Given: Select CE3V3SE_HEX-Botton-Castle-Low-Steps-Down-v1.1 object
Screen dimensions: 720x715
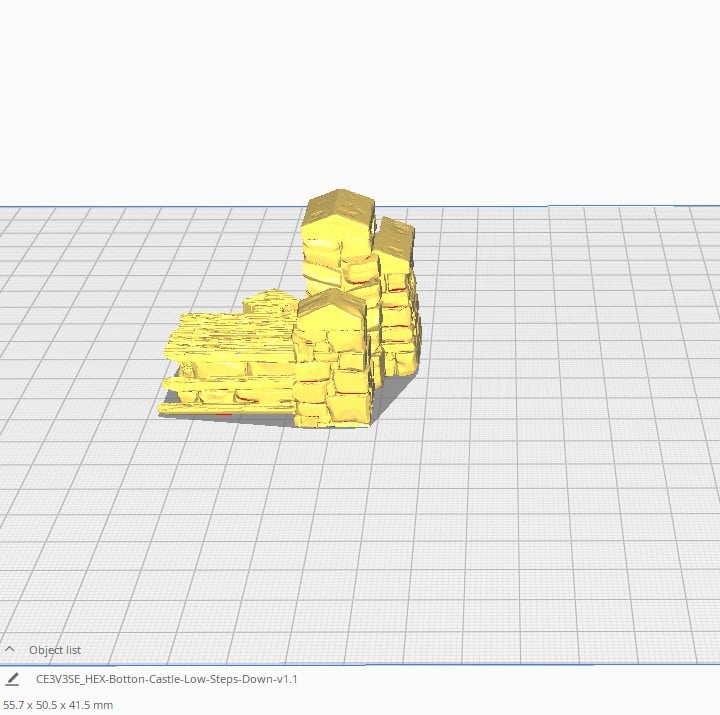Looking at the screenshot, I should pyautogui.click(x=167, y=679).
